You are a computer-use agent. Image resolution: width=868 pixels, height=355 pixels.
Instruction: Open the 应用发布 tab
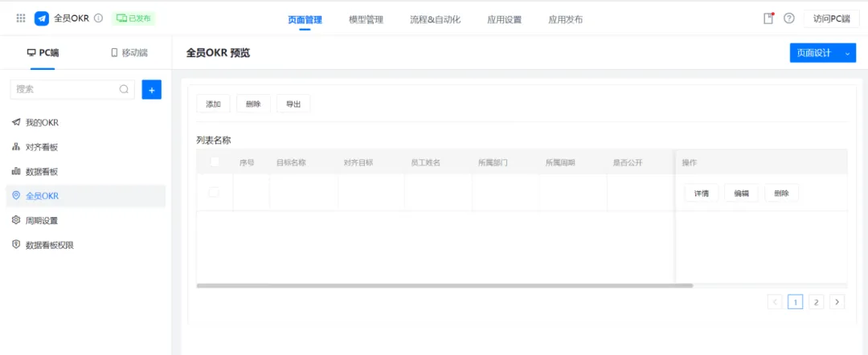pyautogui.click(x=565, y=20)
